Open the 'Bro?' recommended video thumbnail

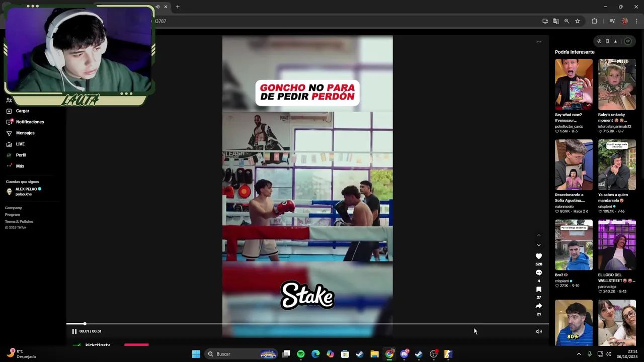click(574, 245)
